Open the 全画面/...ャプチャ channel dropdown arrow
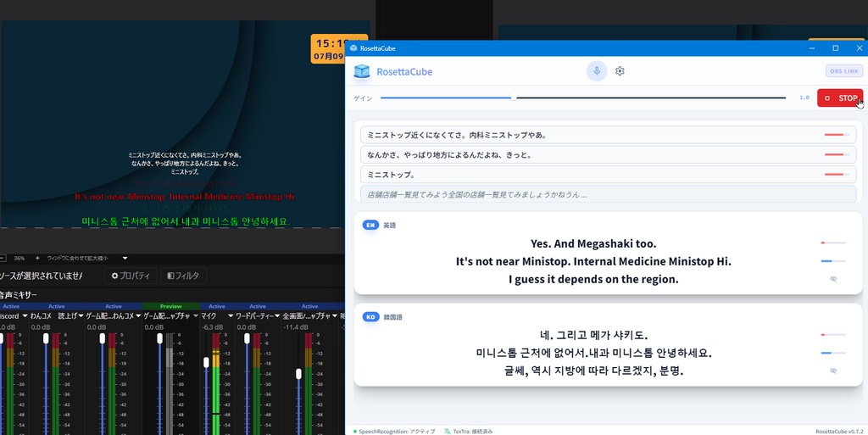 pyautogui.click(x=335, y=316)
